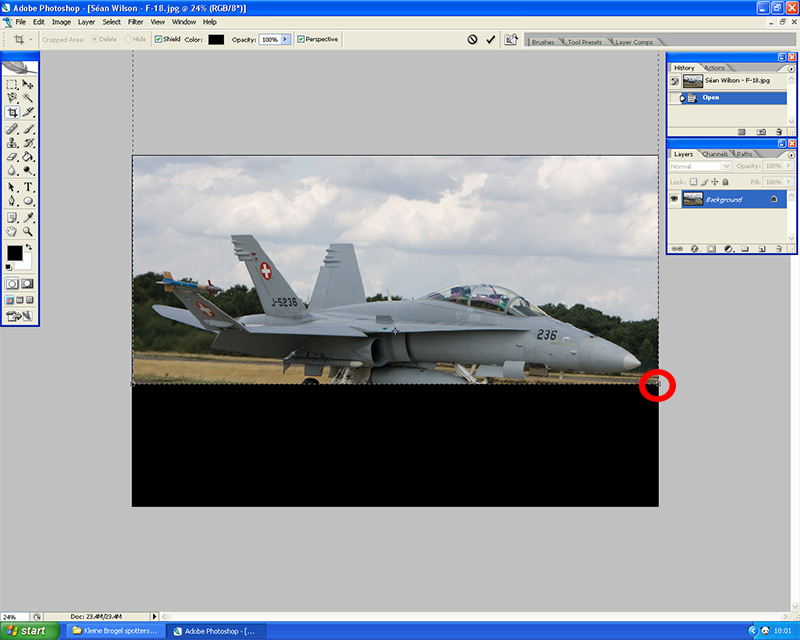Commit the crop with the checkmark

tap(490, 39)
